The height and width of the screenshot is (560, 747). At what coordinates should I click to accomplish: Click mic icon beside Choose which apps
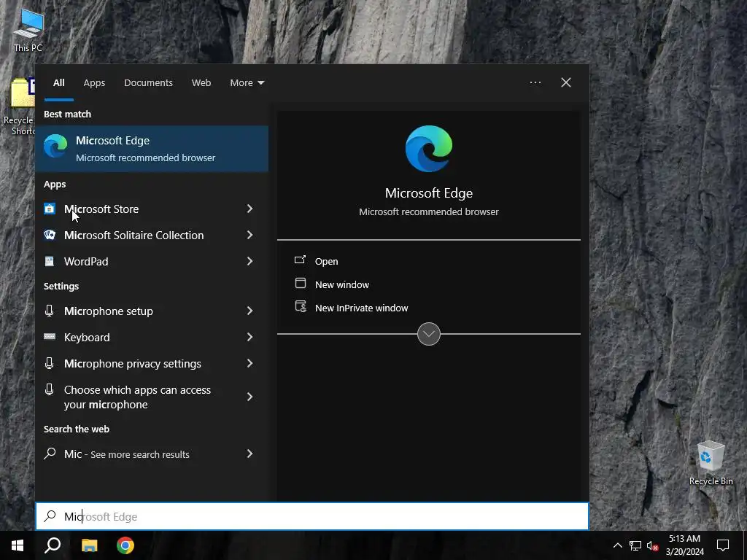(x=49, y=389)
